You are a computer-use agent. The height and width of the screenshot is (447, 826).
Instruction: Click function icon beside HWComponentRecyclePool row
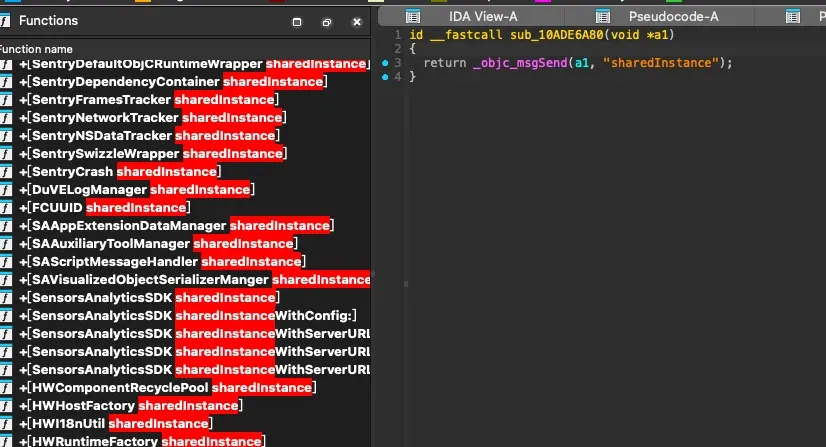click(x=6, y=388)
